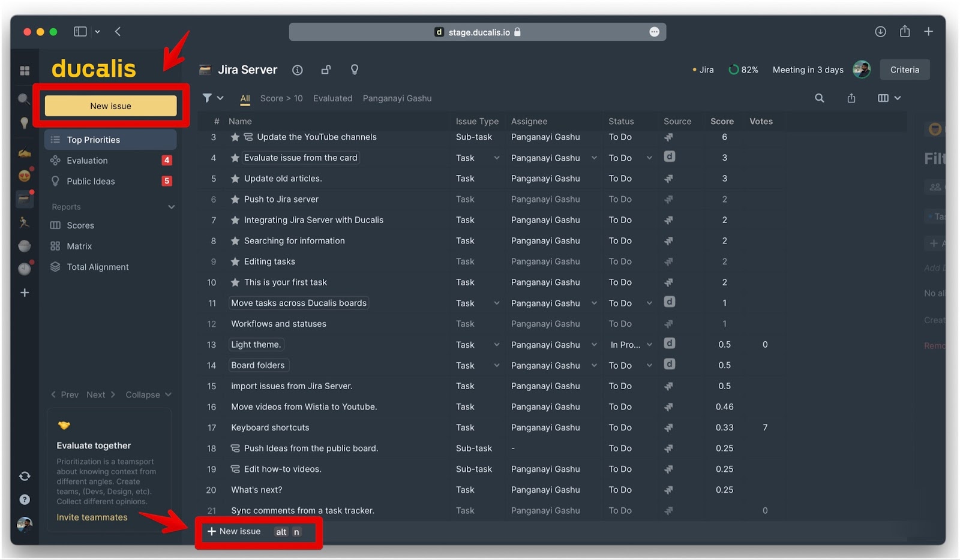Expand the Reports section chevron
This screenshot has height=560, width=960.
[171, 207]
